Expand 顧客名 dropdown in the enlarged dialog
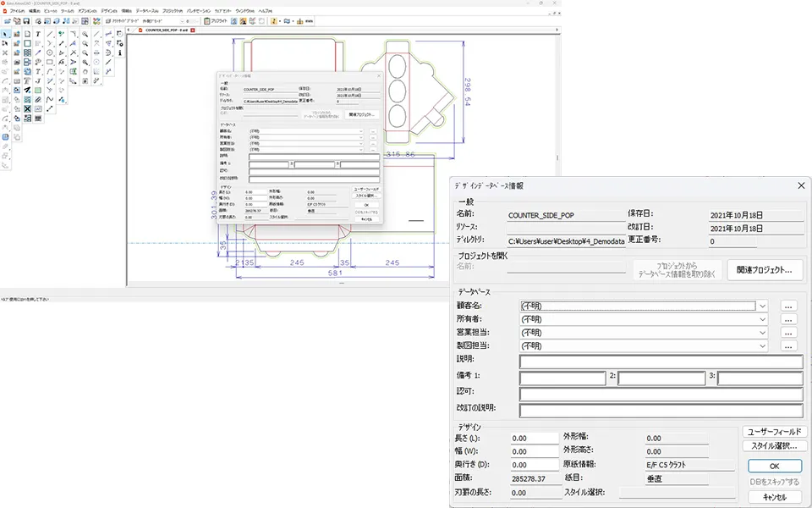The height and width of the screenshot is (508, 812). point(763,306)
